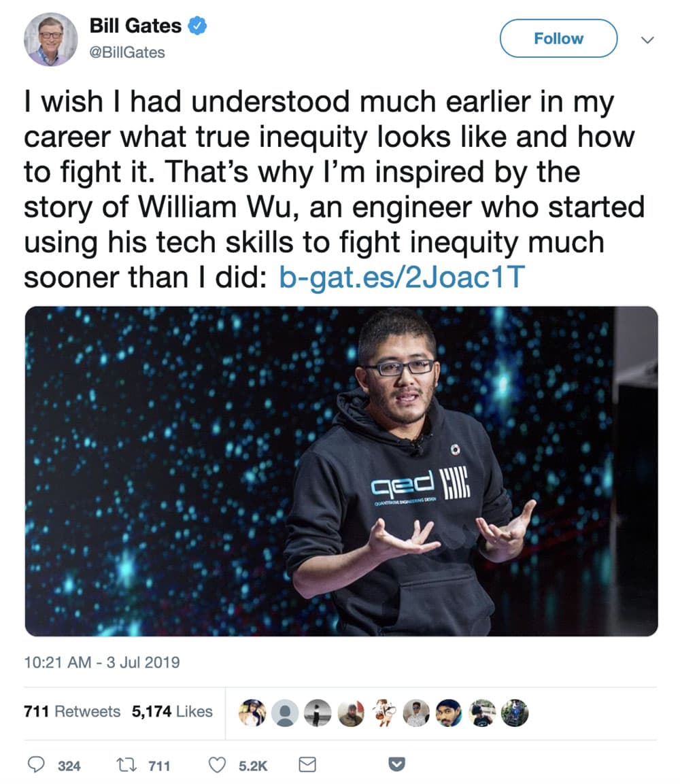Image resolution: width=680 pixels, height=784 pixels.
Task: Open the last avatar in likers row
Action: 515,713
